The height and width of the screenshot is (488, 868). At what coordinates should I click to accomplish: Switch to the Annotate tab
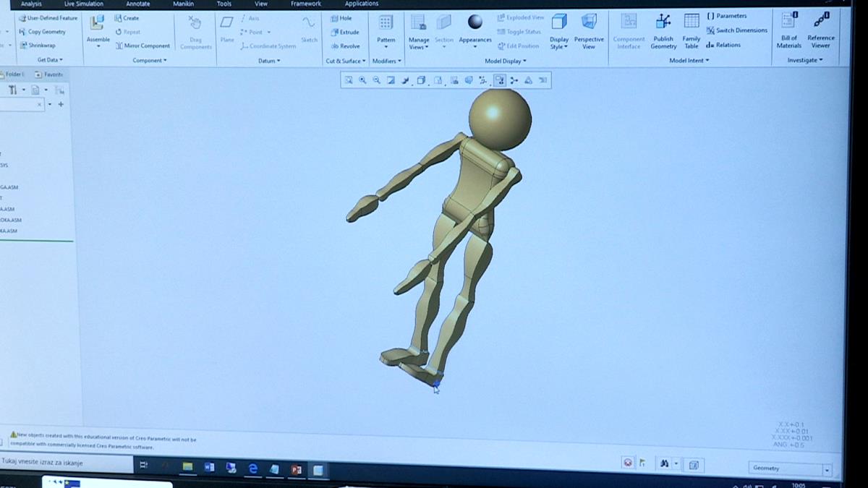(x=137, y=4)
